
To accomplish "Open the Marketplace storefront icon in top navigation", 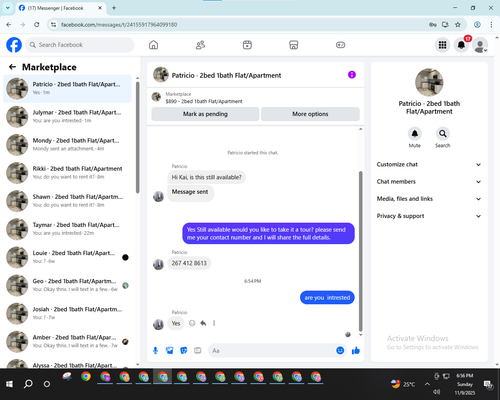I will 294,45.
